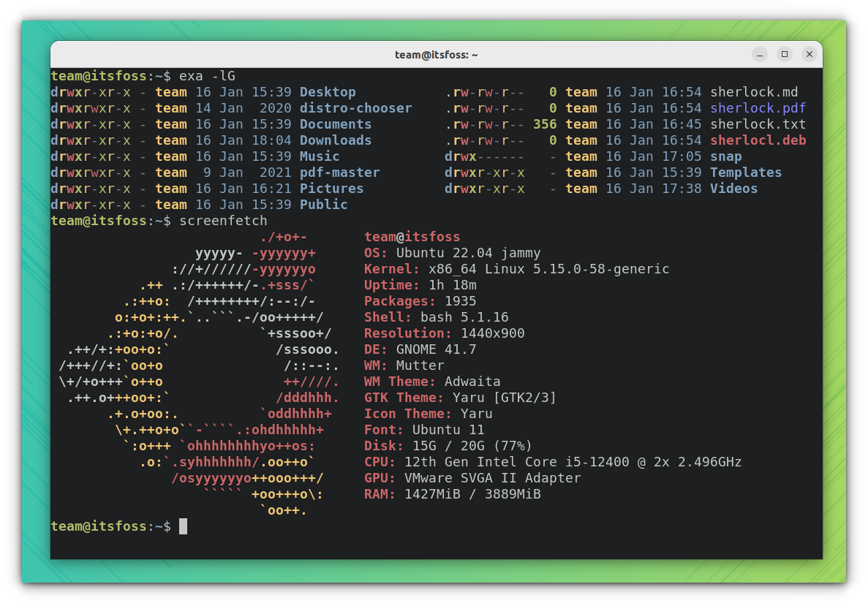Click the Public folder entry
The height and width of the screenshot is (606, 868).
pos(323,205)
